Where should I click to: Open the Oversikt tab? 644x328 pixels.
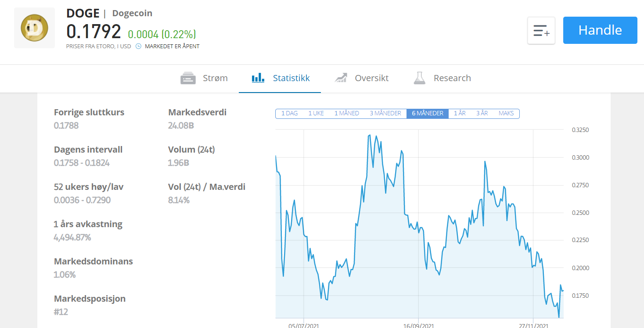361,78
